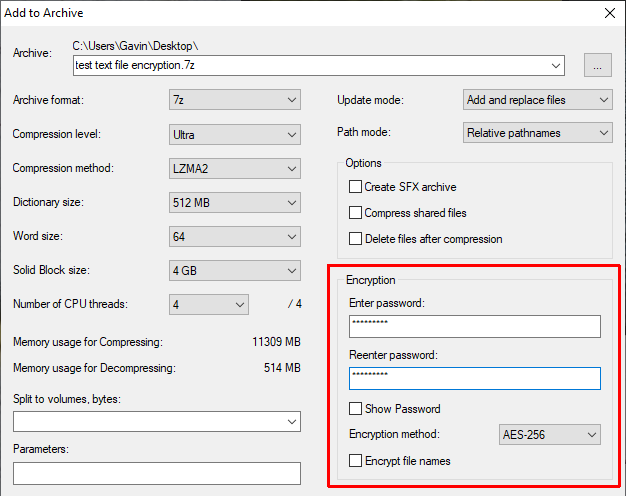Enable Encrypt file names option
626x496 pixels.
(x=355, y=461)
